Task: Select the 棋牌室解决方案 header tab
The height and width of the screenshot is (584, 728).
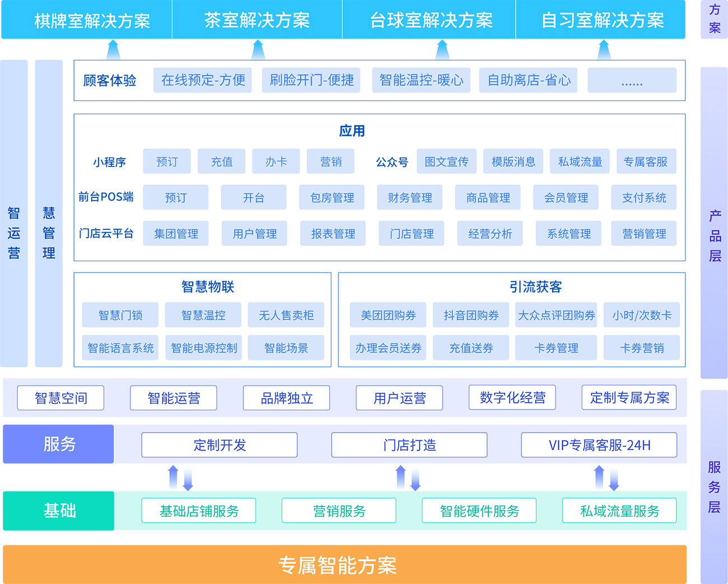Action: coord(87,20)
